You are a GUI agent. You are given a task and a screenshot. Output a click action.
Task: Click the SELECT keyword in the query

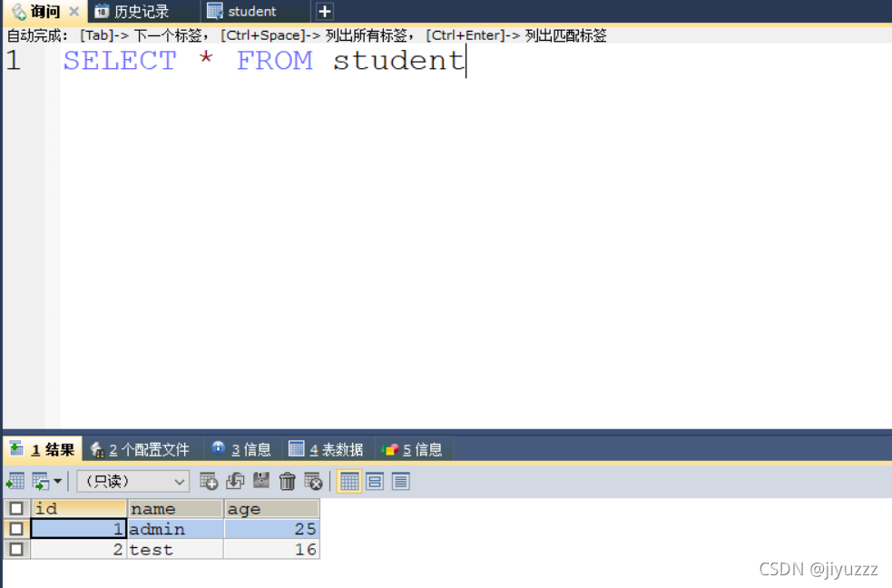120,60
